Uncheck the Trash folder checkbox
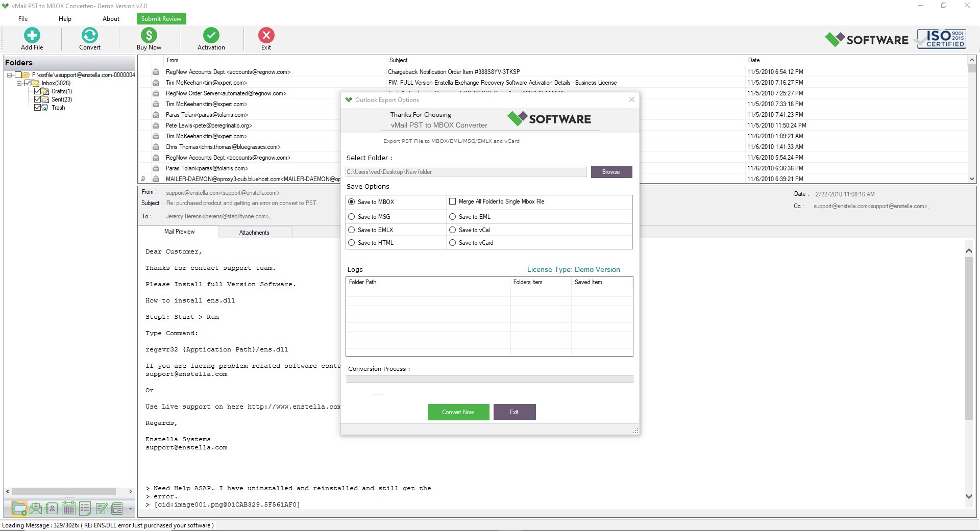This screenshot has width=980, height=531. click(37, 108)
